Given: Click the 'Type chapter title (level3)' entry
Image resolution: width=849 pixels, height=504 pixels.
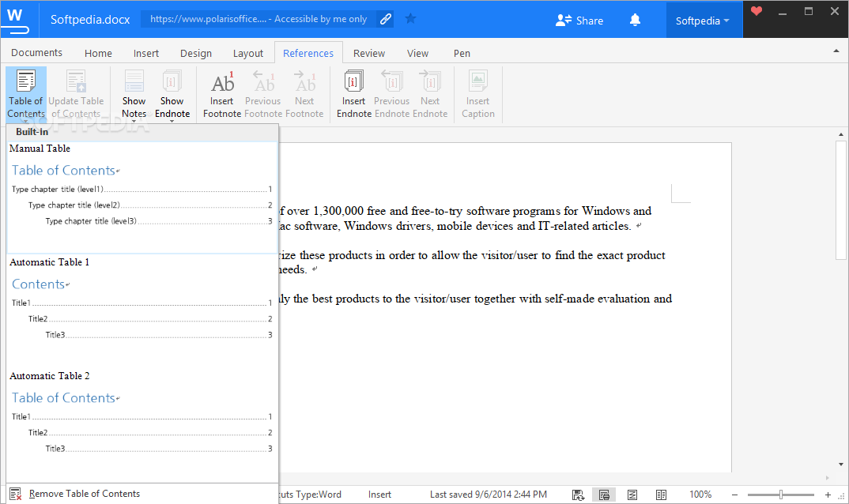Looking at the screenshot, I should 159,221.
